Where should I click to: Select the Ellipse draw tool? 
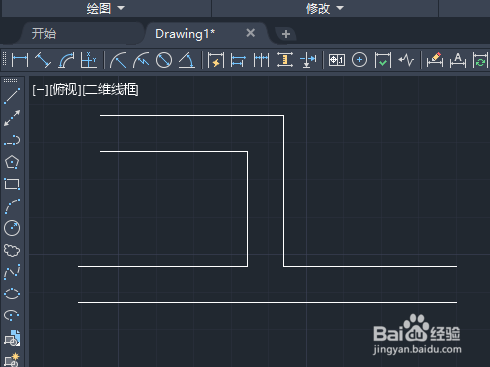click(x=12, y=294)
